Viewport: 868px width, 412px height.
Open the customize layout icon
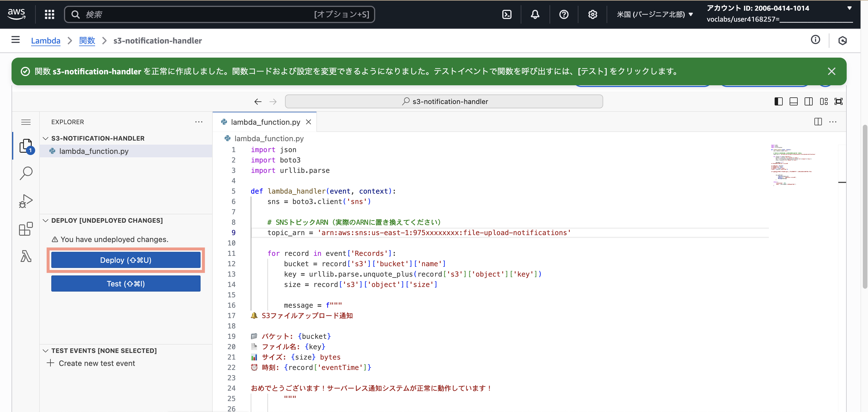824,101
